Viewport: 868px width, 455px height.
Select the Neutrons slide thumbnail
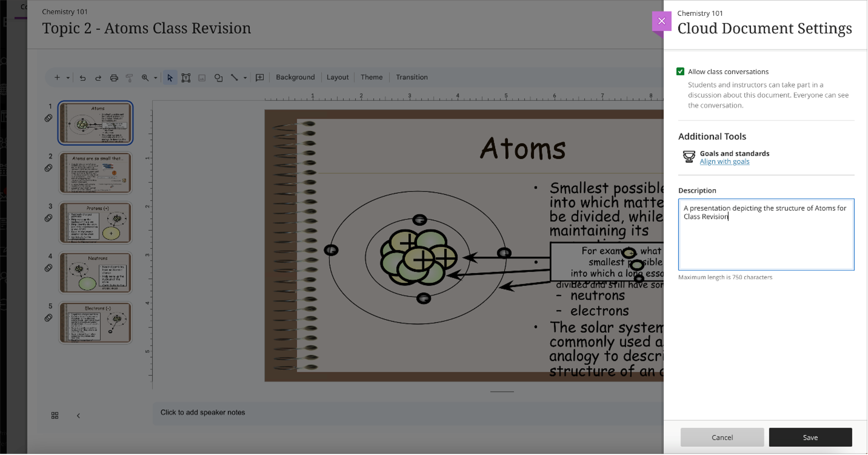(x=95, y=272)
